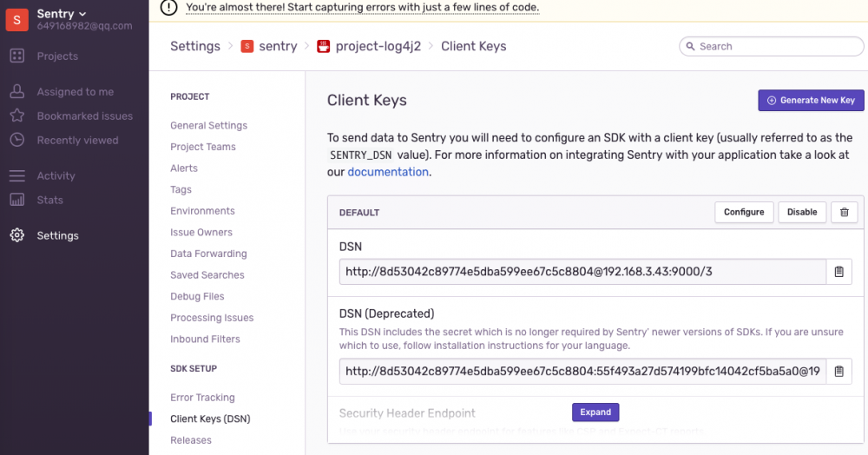Open the 'You're almost there' banner link

pos(363,7)
